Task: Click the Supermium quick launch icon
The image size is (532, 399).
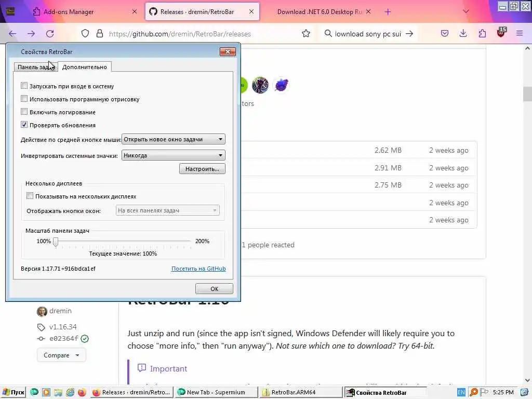Action: pos(34,392)
